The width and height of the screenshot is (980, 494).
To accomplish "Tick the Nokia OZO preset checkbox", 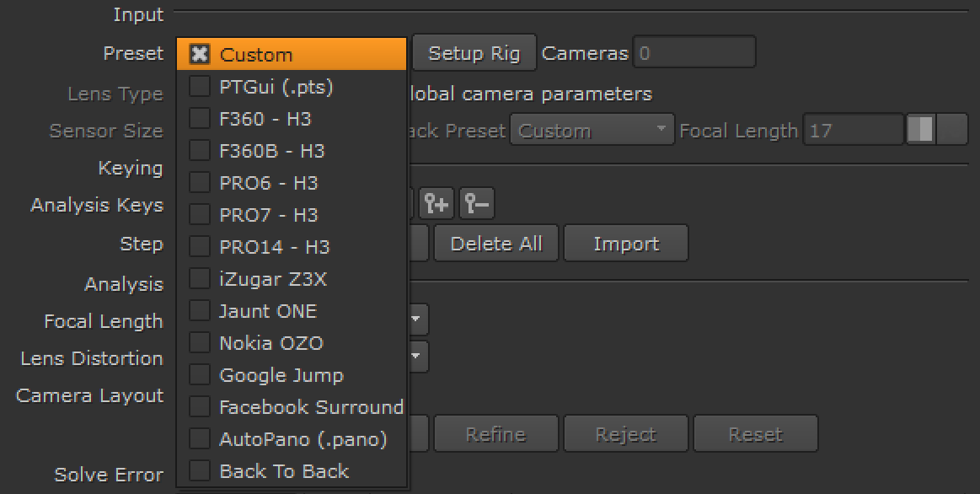I will click(200, 342).
